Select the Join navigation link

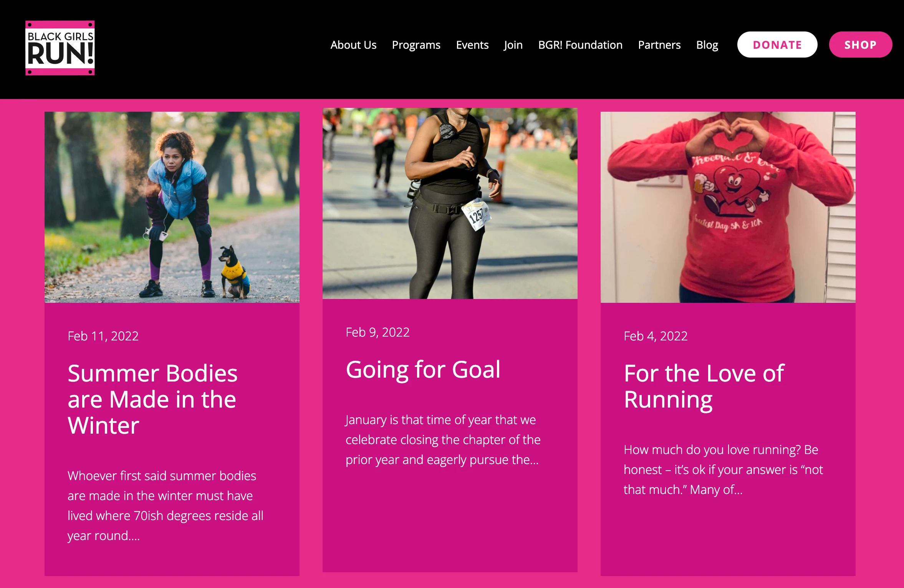[x=513, y=45]
